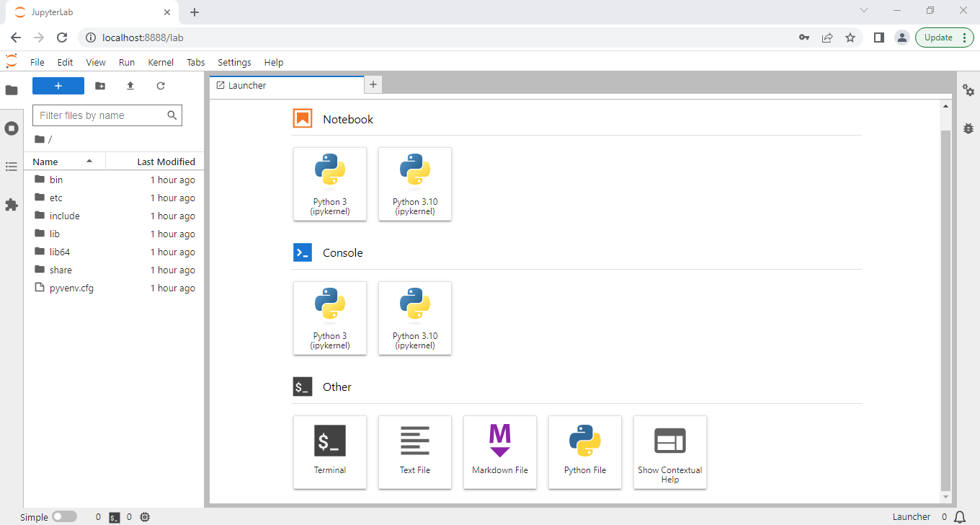Create a new Markdown File
This screenshot has height=525, width=980.
[500, 452]
